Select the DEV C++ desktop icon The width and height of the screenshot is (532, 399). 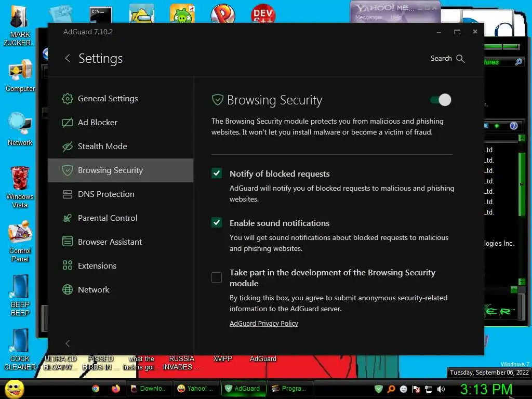coord(263,14)
